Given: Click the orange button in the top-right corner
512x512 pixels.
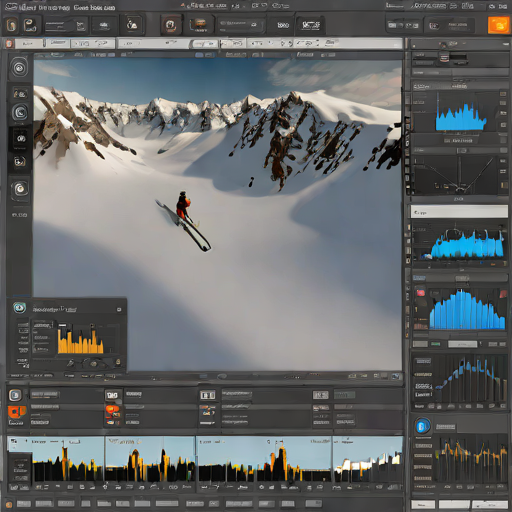Looking at the screenshot, I should (498, 25).
